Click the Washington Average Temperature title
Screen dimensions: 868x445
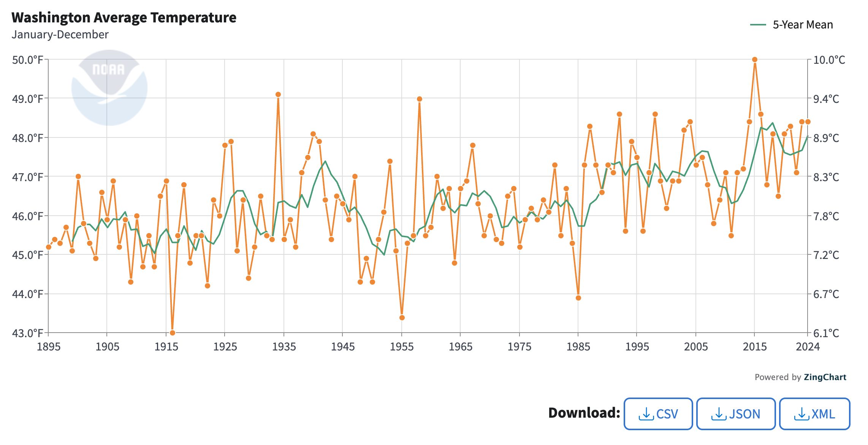(124, 17)
